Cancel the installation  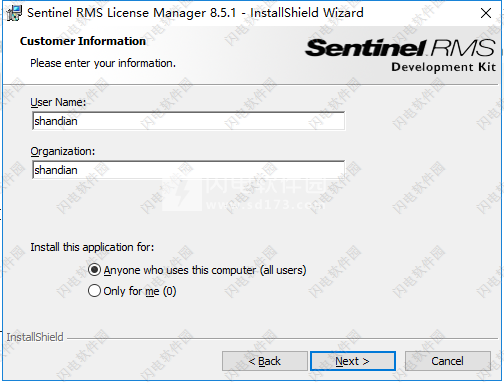pos(448,361)
